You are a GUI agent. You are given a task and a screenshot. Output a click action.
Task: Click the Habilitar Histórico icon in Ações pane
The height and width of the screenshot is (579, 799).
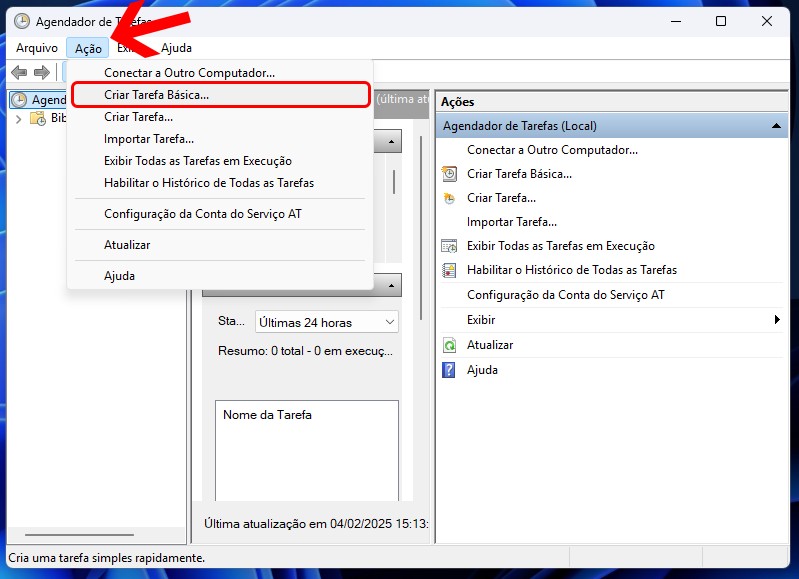click(x=449, y=270)
